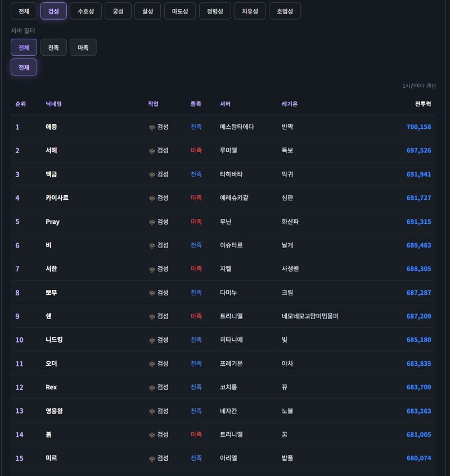Click the 검성 class icon in Rex's row

pyautogui.click(x=152, y=388)
